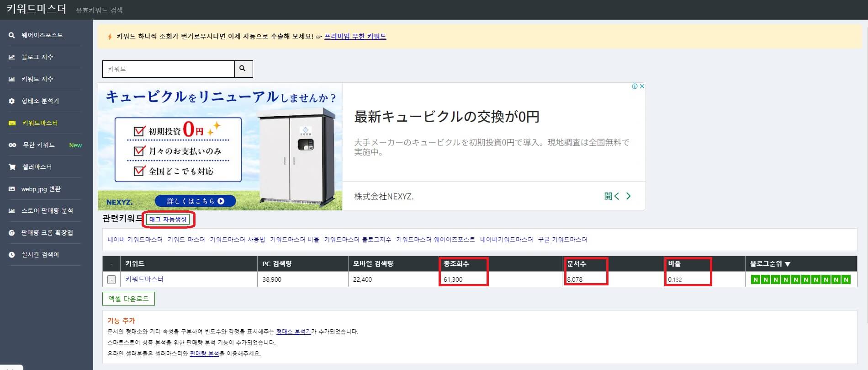Screen dimensions: 868x370
Task: Open 셀러마스터 in the sidebar
Action: point(37,167)
